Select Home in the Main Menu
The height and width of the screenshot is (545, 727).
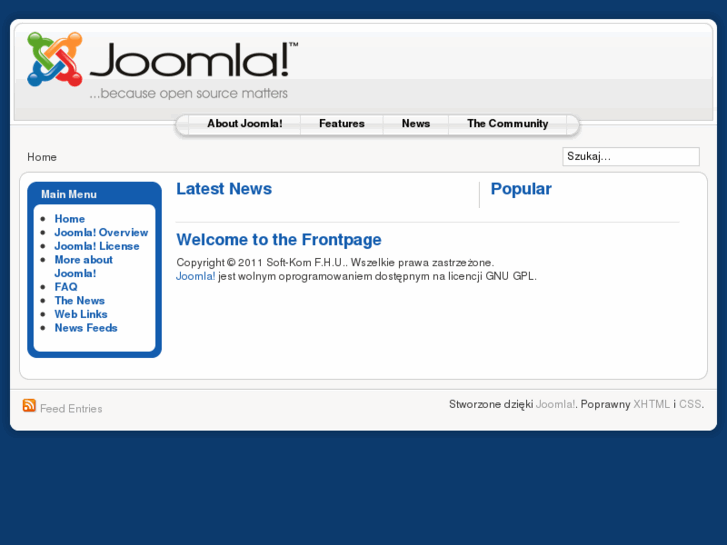[x=70, y=219]
